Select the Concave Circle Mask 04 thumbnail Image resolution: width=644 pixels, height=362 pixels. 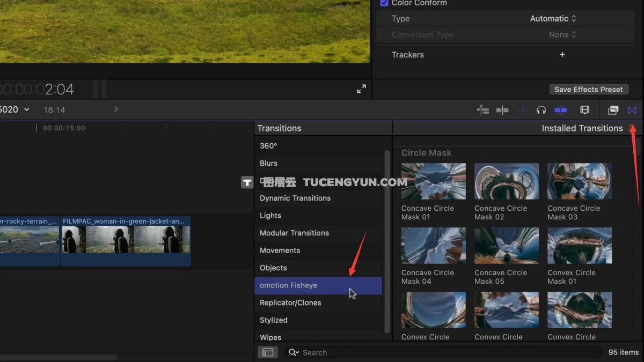point(434,246)
